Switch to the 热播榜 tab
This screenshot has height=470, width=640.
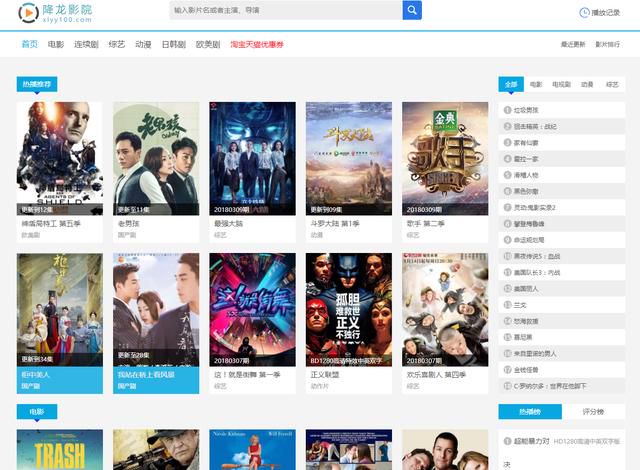(x=530, y=412)
